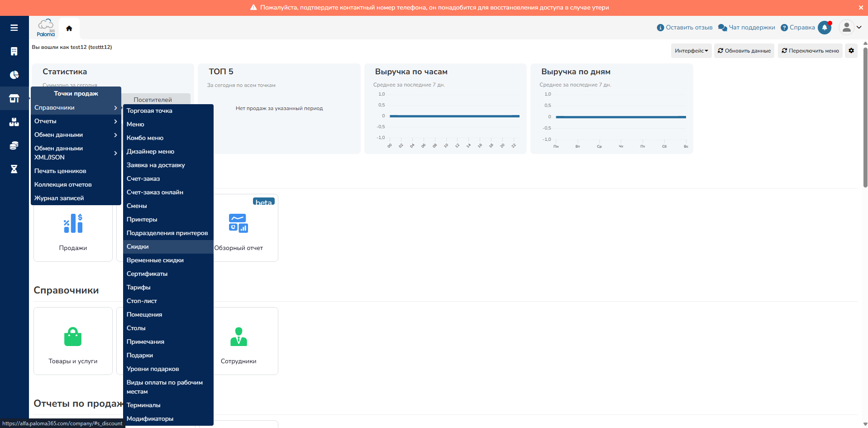Screen dimensions: 868x428
Task: Click the hourglass sidebar icon
Action: (x=14, y=169)
